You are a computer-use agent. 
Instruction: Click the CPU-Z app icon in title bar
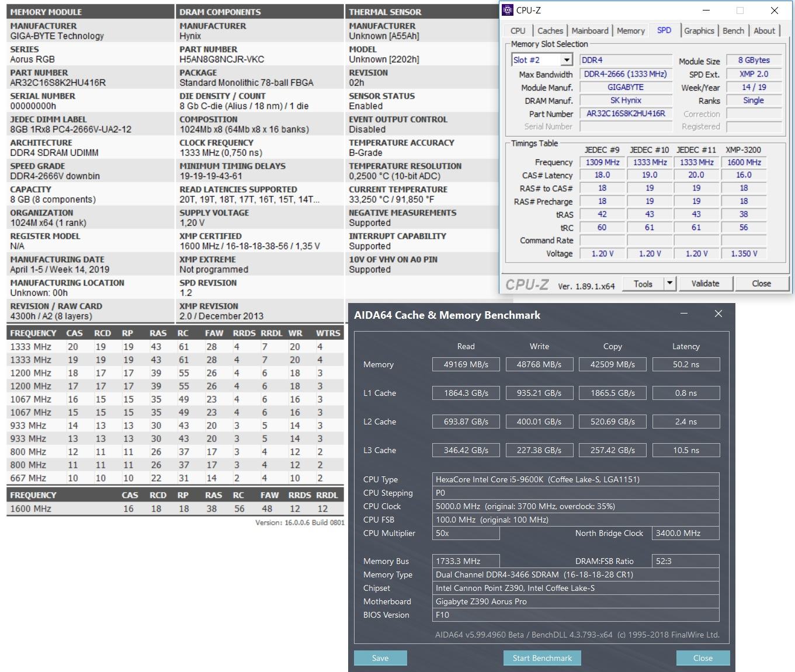[x=508, y=10]
